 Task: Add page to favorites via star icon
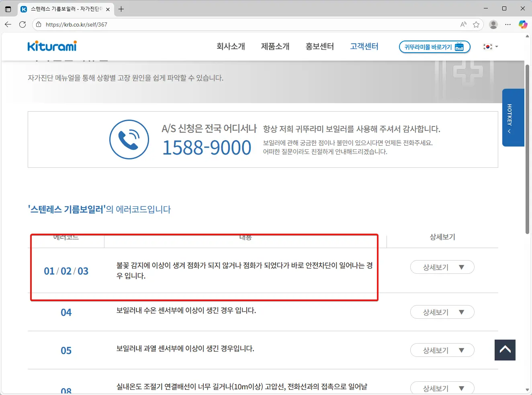coord(477,24)
